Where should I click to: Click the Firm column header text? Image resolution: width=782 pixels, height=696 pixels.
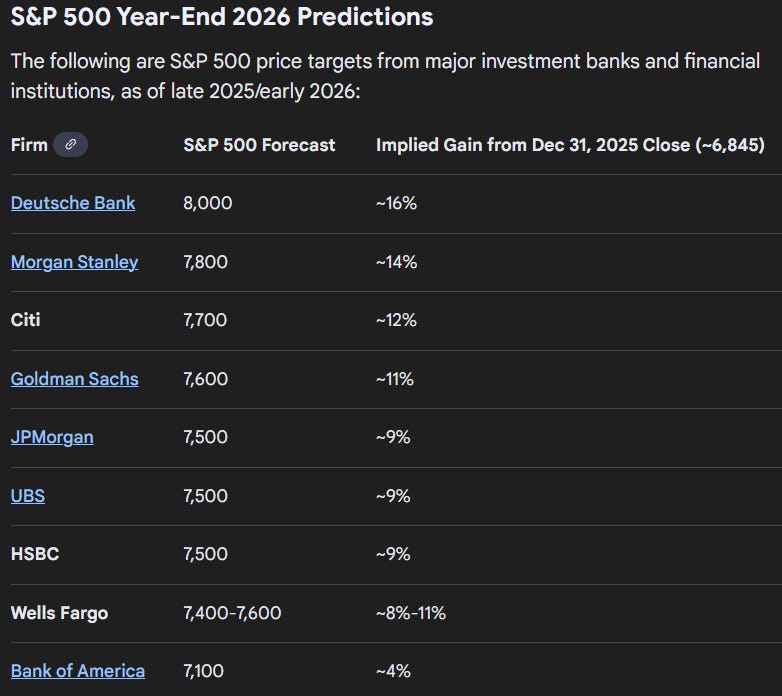click(x=29, y=145)
